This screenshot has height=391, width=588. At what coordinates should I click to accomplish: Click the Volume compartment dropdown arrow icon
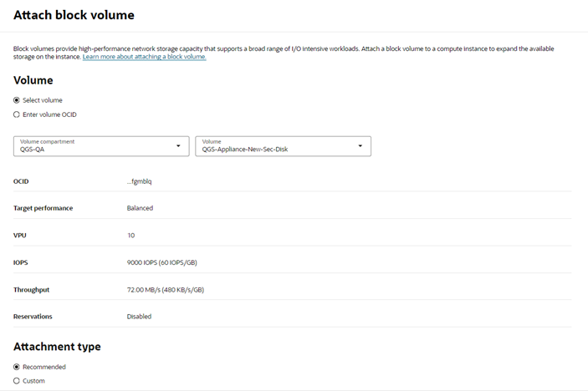[x=177, y=146]
